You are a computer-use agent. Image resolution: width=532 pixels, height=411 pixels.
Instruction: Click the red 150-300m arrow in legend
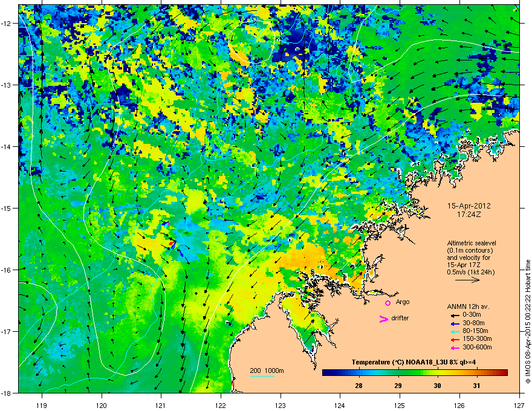point(455,340)
